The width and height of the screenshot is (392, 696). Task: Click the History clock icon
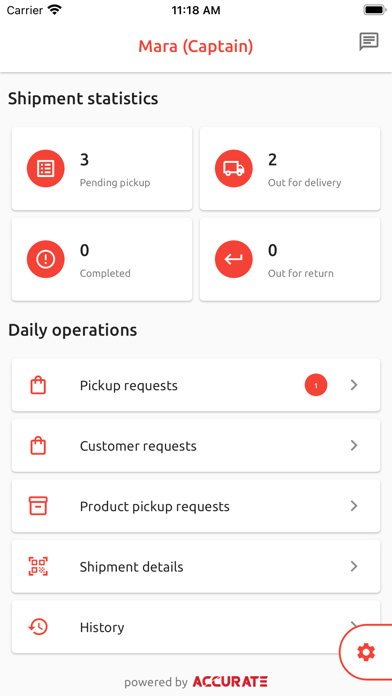[x=38, y=627]
